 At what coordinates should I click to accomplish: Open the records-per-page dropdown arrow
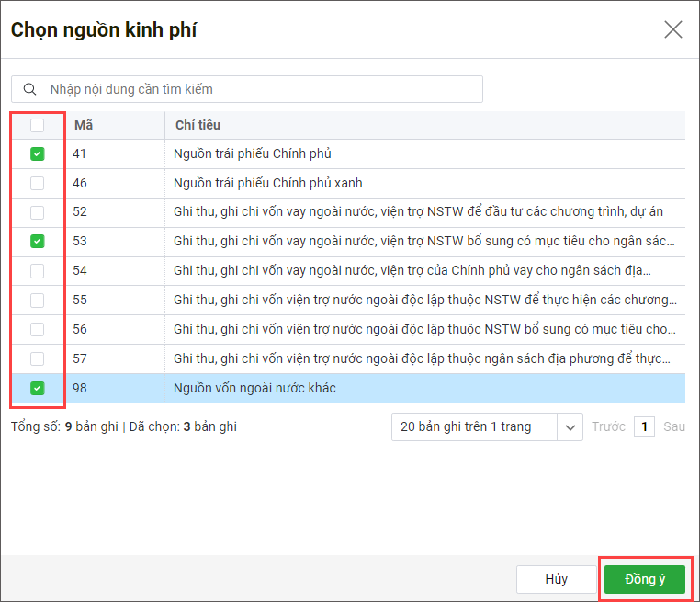click(x=570, y=427)
